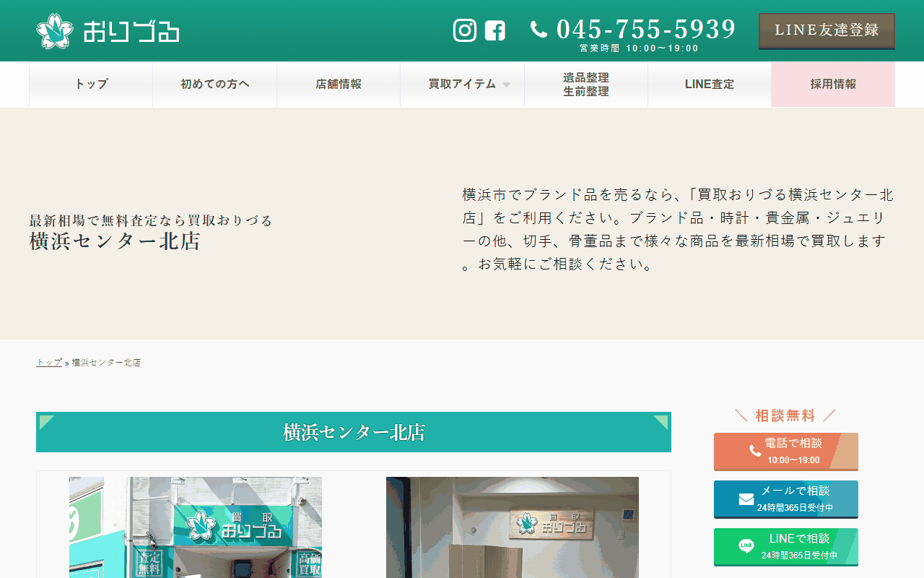The image size is (924, 578).
Task: Expand the 買取アイテム dropdown arrow
Action: tap(506, 85)
